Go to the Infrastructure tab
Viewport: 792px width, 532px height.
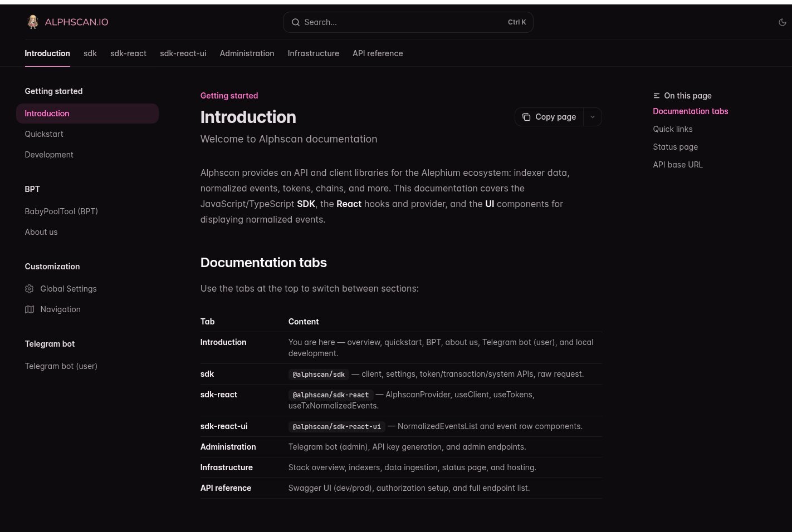[313, 53]
